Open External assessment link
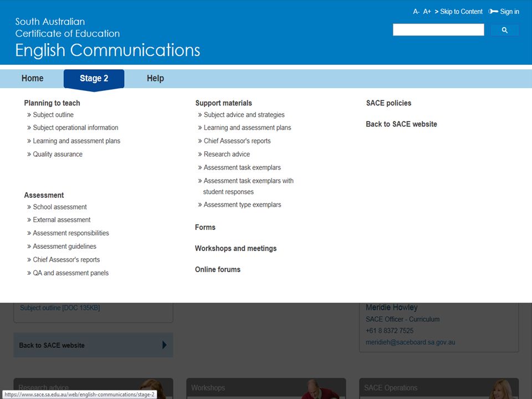 click(62, 220)
